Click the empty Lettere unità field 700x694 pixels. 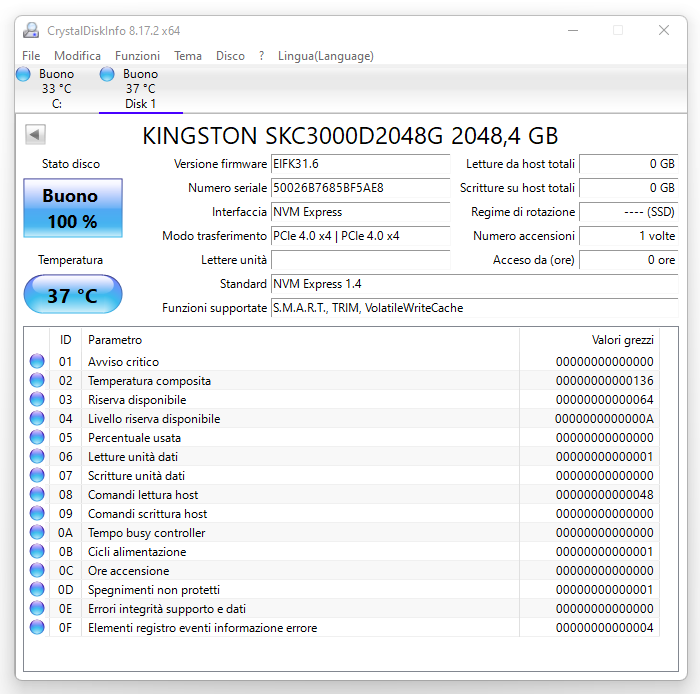tap(360, 260)
